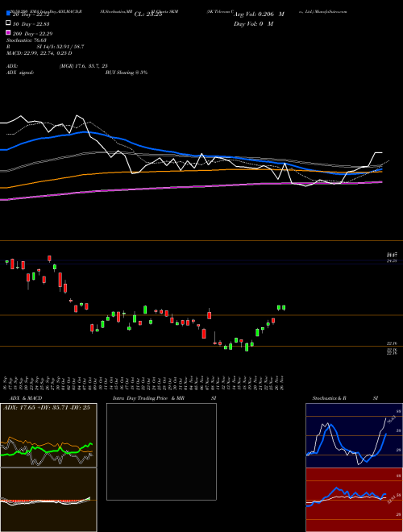
Task: Click the last green candlestick on the chart
Action: [284, 308]
